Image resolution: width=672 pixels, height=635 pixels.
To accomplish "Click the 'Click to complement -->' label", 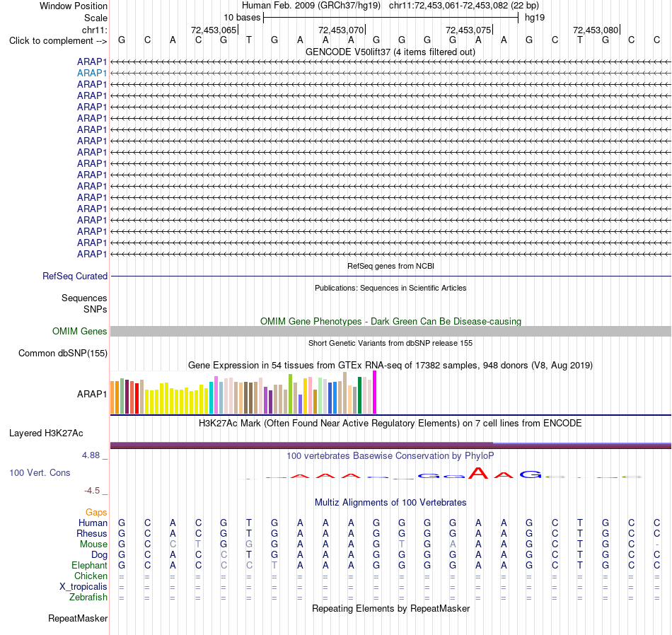I will coord(58,41).
